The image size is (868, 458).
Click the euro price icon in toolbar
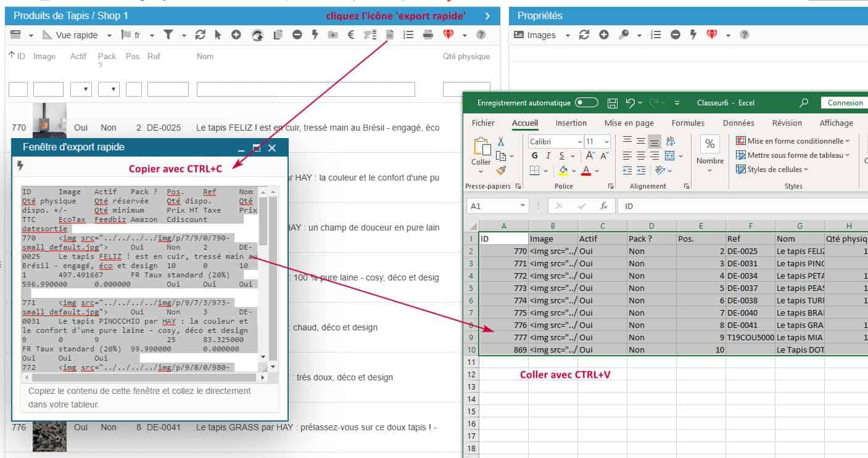[x=350, y=35]
